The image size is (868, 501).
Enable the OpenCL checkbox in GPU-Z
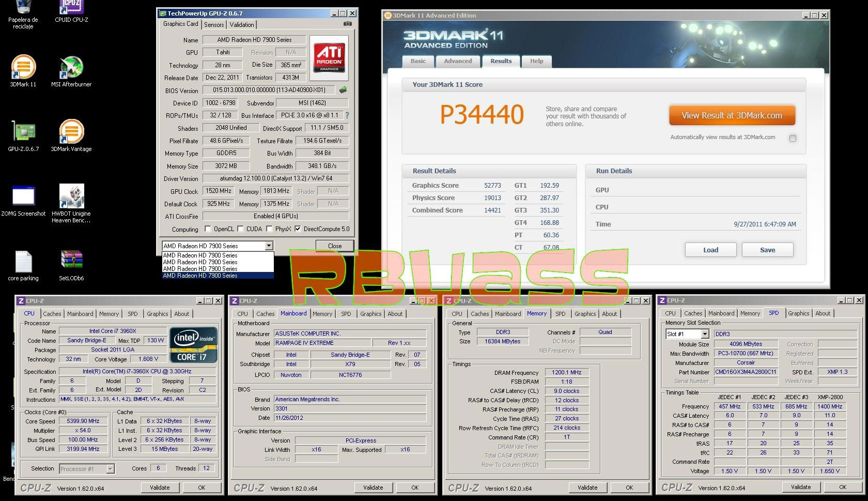pos(208,229)
